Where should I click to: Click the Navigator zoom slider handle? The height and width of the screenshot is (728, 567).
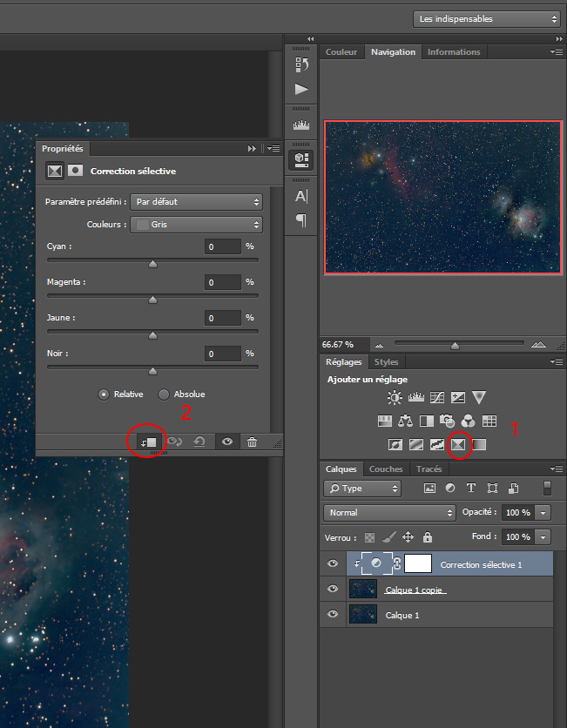pyautogui.click(x=456, y=346)
